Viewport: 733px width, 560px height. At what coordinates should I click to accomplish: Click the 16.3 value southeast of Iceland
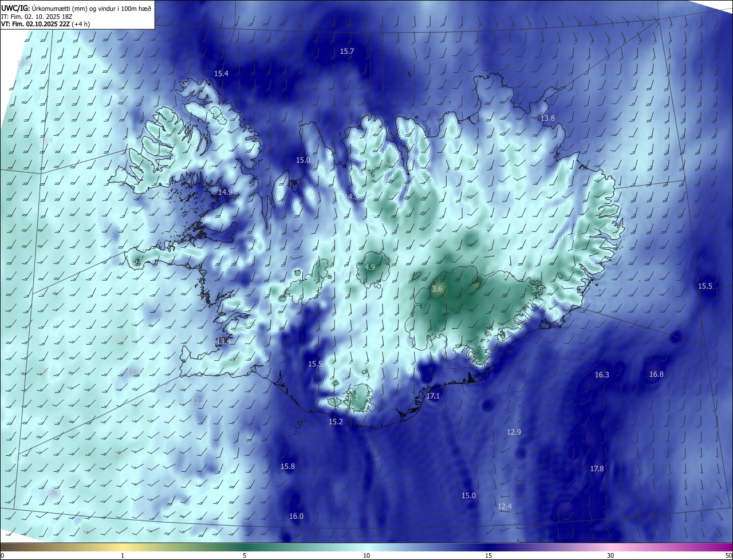pyautogui.click(x=602, y=375)
